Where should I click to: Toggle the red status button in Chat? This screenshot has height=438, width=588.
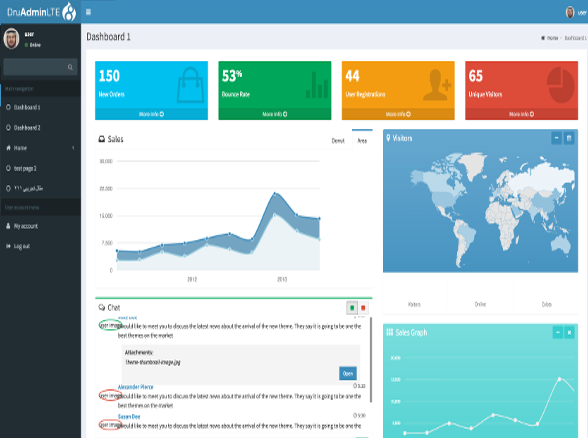click(363, 308)
